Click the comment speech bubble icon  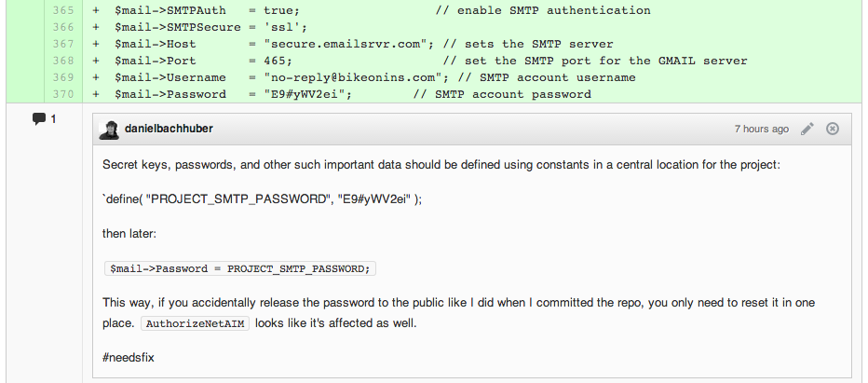pyautogui.click(x=39, y=118)
